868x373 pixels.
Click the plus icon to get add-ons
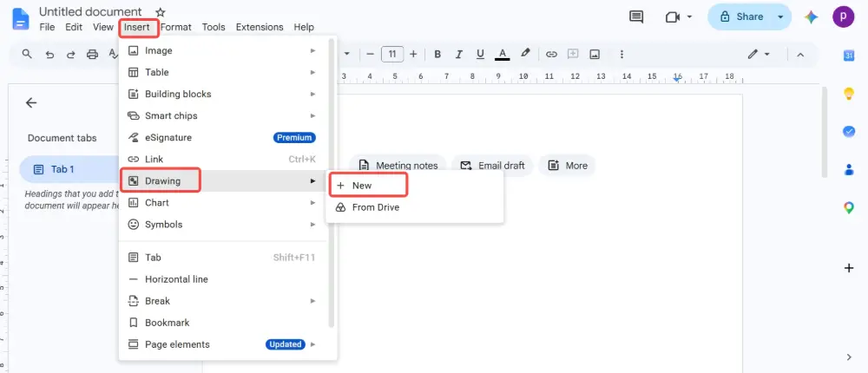point(849,268)
